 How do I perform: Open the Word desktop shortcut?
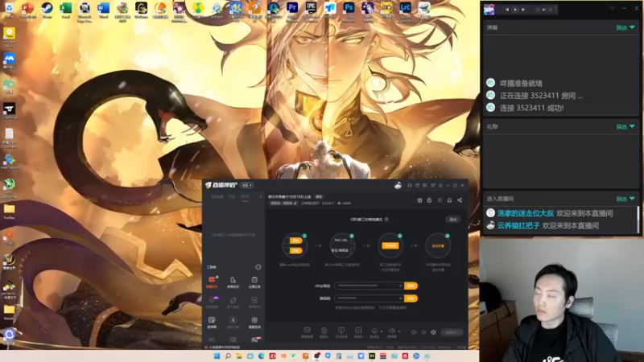pyautogui.click(x=104, y=9)
